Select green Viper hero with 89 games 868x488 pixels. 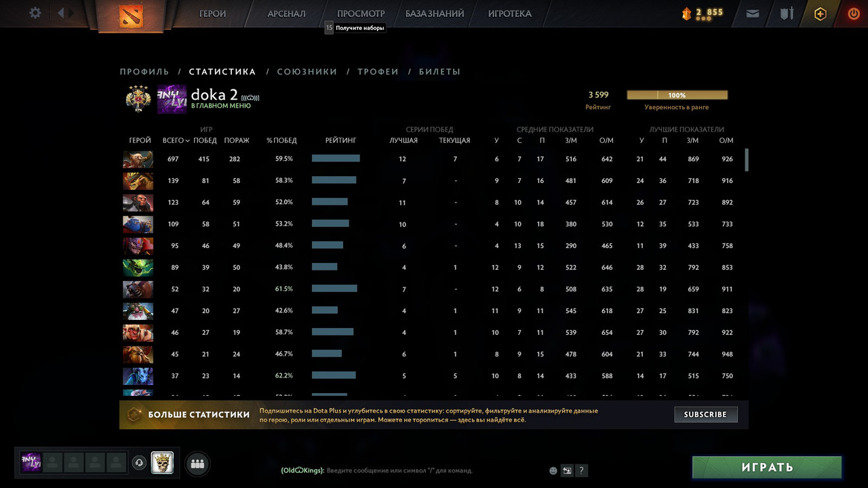click(138, 268)
